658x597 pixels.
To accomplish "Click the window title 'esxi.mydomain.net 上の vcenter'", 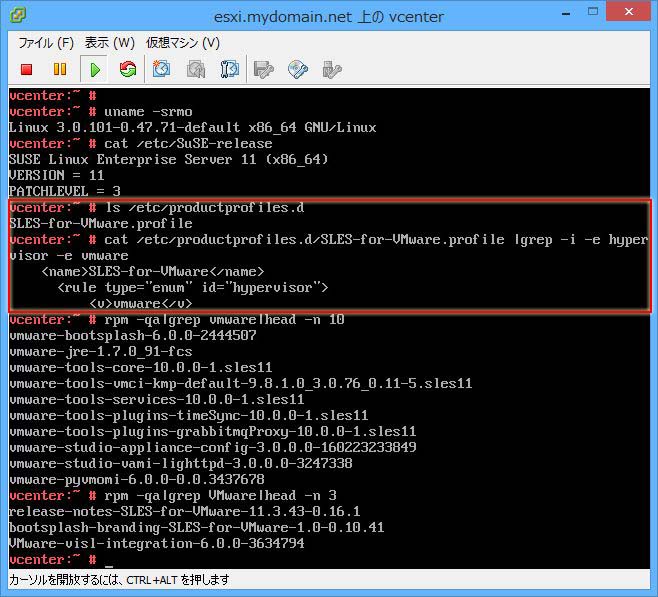I will 329,17.
